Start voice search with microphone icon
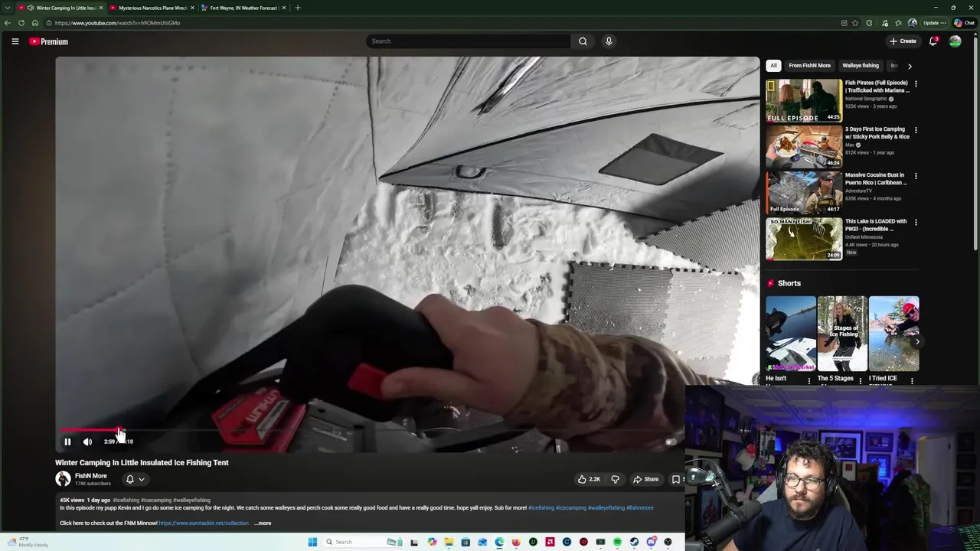The height and width of the screenshot is (551, 980). 609,41
